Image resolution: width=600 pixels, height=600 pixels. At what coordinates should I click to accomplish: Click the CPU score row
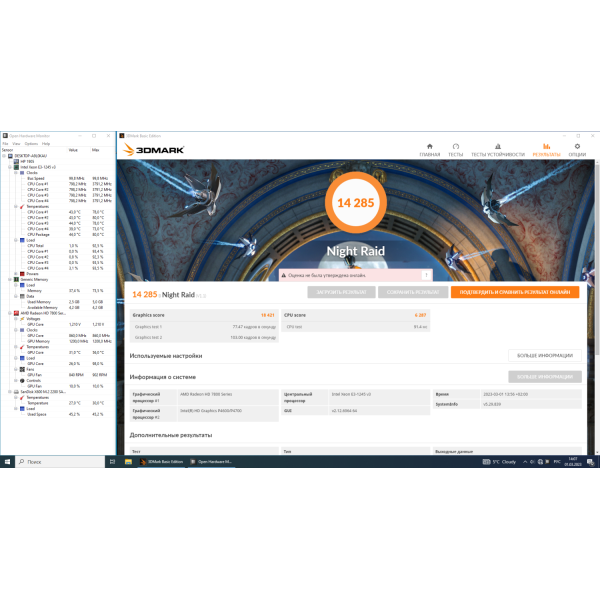(x=355, y=315)
